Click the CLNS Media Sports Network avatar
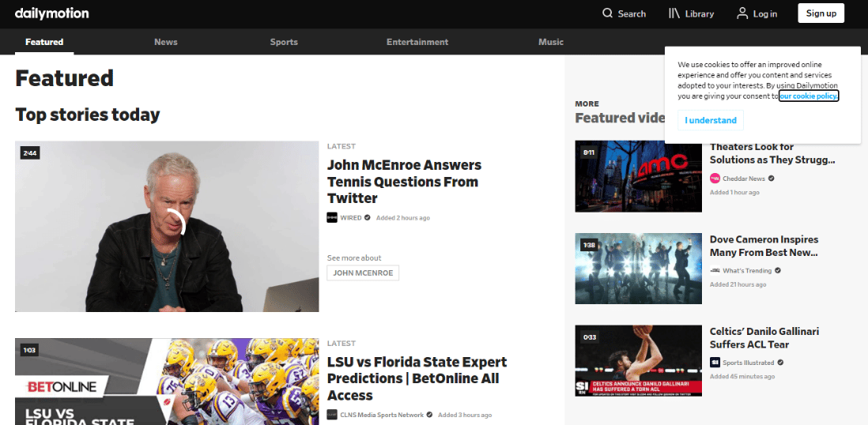Viewport: 868px width, 425px height. tap(332, 415)
